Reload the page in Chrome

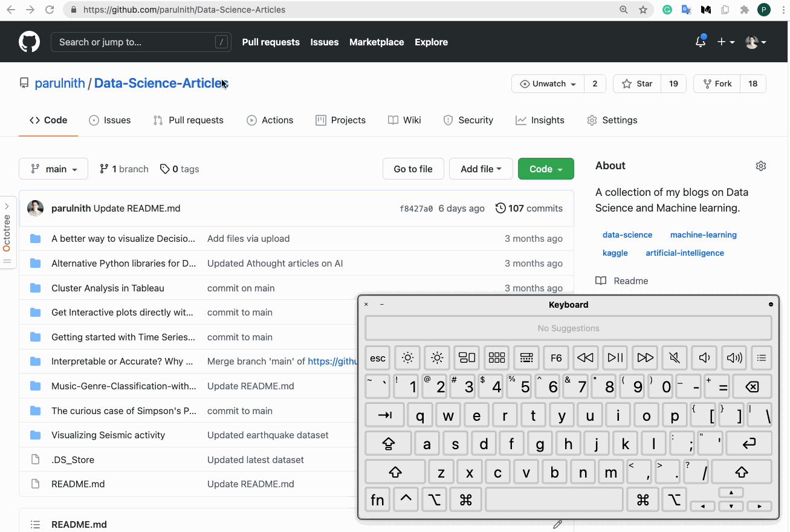(x=50, y=10)
